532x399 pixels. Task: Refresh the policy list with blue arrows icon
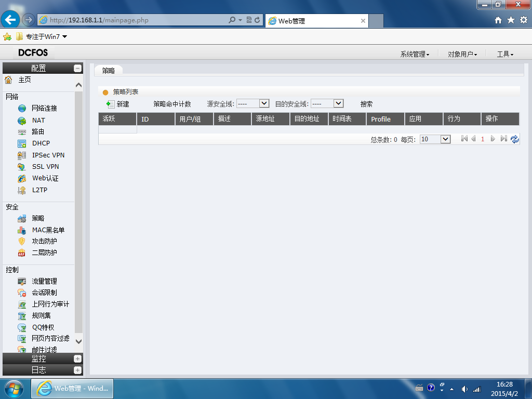pyautogui.click(x=515, y=139)
